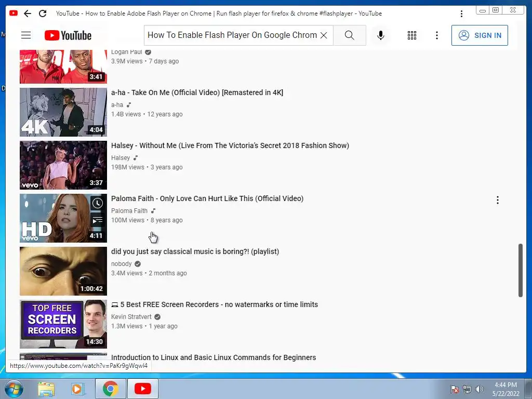This screenshot has width=532, height=399.
Task: Open File Explorer from taskbar
Action: click(46, 389)
